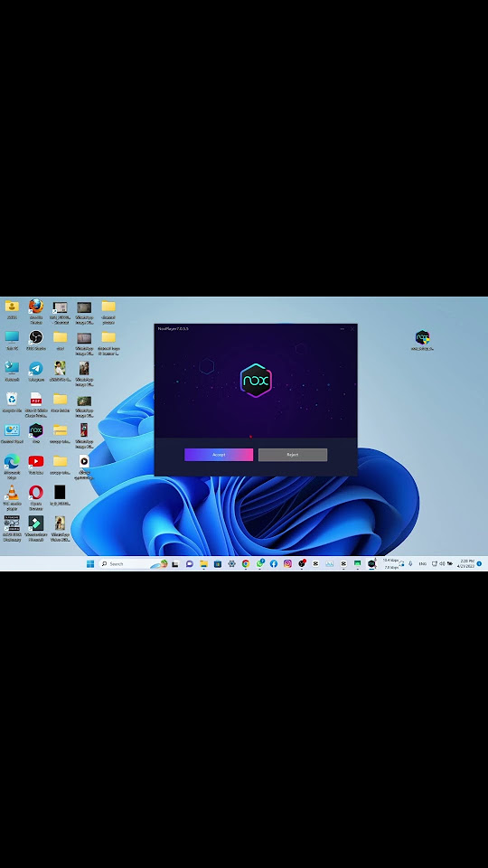This screenshot has height=868, width=488.
Task: Open Chrome from the taskbar
Action: 246,563
